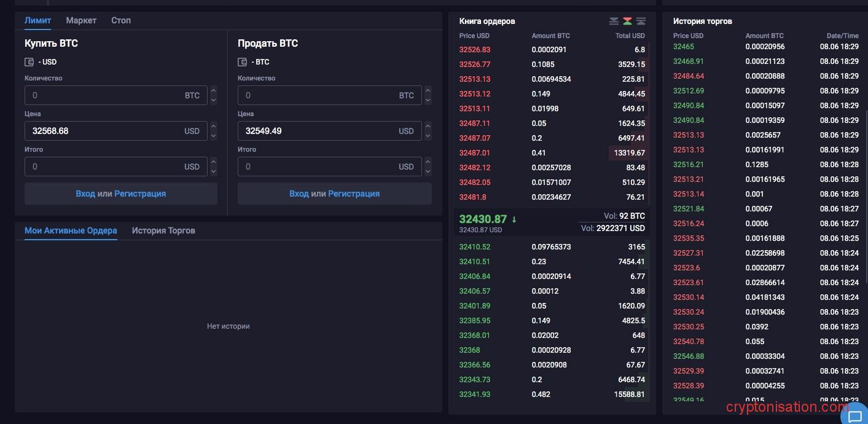Decrease sell Итого with down arrow

[x=428, y=171]
